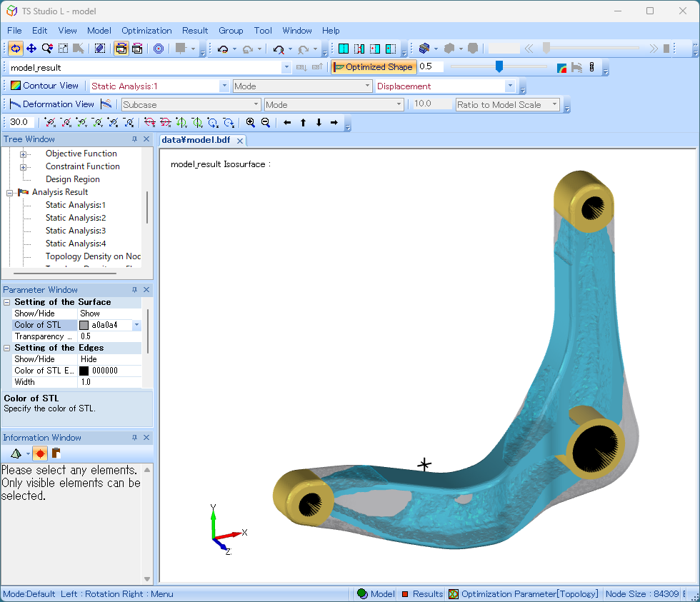
Task: Click the first cyan section view icon
Action: tap(344, 49)
